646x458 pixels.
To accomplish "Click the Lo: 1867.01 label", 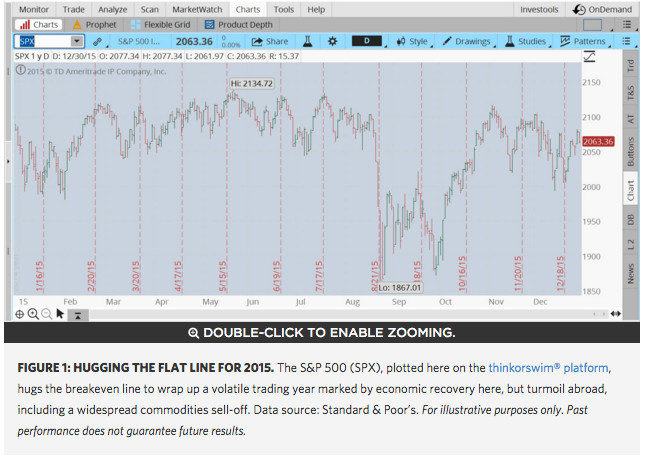I will click(x=400, y=287).
